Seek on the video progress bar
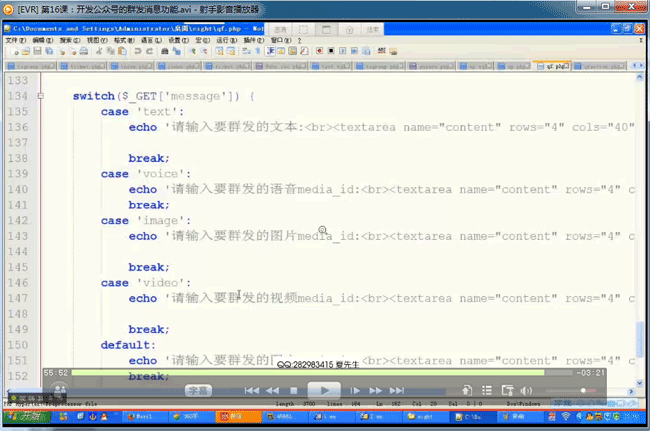This screenshot has height=431, width=650. coord(300,373)
